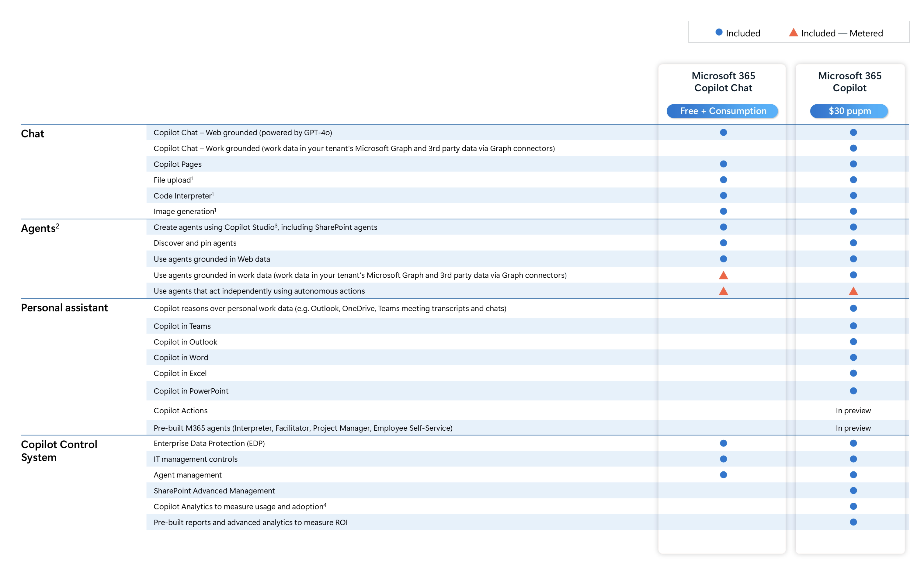The image size is (924, 576).
Task: Click the Agents section heading
Action: (38, 229)
